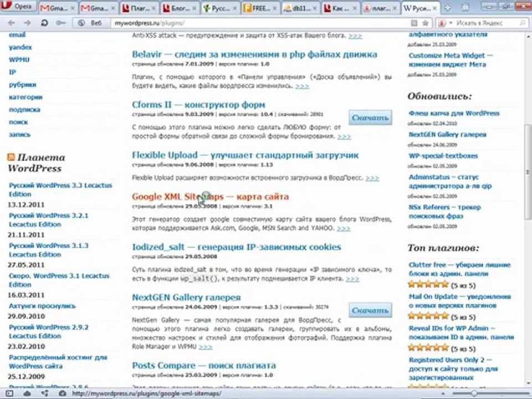The image size is (532, 399).
Task: Switch to the FREE... tab
Action: [260, 8]
